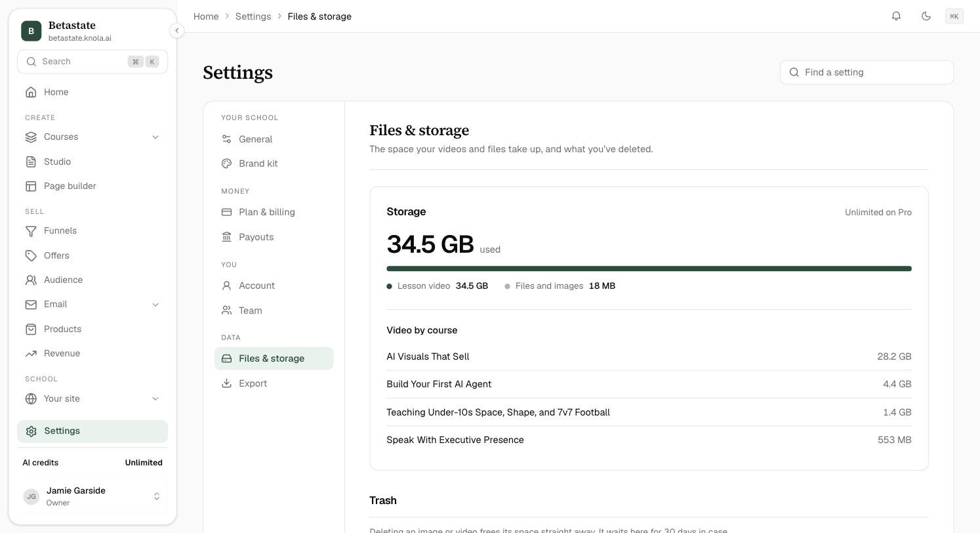Click the Betastate logo badge

point(31,31)
